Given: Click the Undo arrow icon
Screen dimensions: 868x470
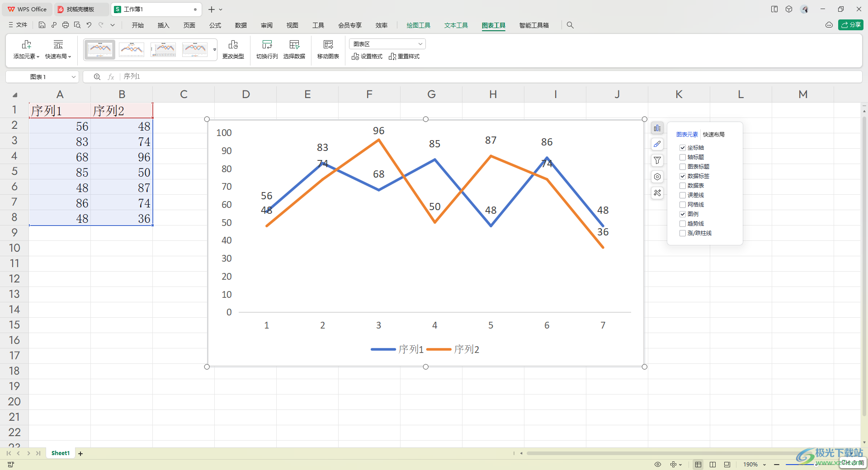Looking at the screenshot, I should tap(89, 25).
